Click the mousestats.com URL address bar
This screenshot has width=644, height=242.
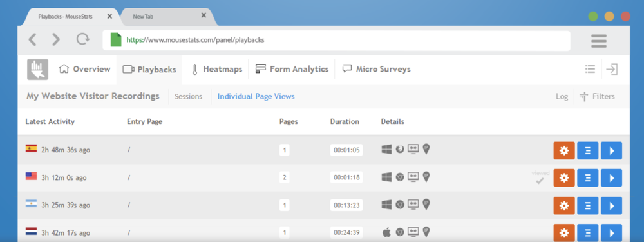tap(336, 40)
